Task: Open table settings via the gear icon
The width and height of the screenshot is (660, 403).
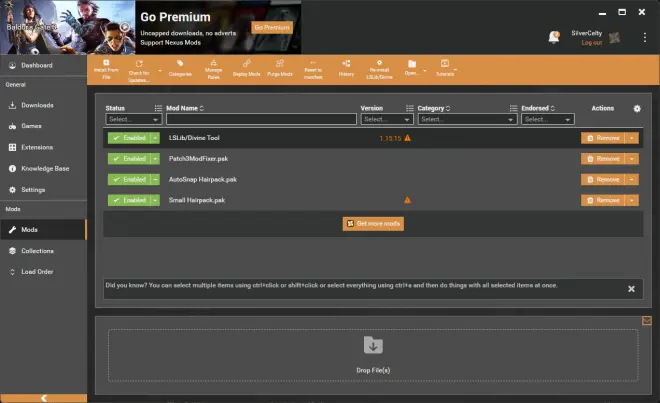Action: pyautogui.click(x=637, y=108)
